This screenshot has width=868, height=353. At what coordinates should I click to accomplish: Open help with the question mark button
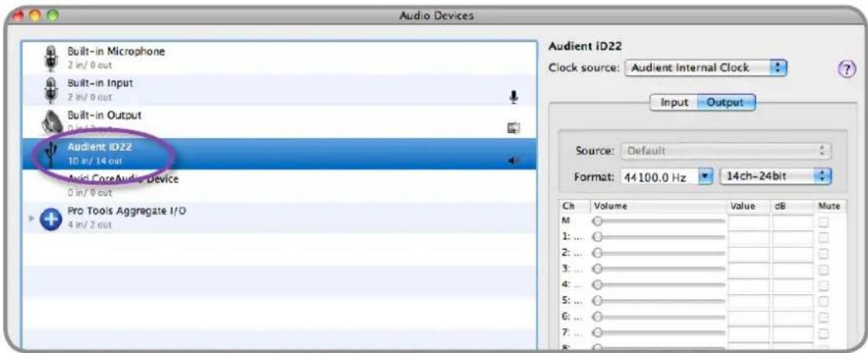[847, 70]
